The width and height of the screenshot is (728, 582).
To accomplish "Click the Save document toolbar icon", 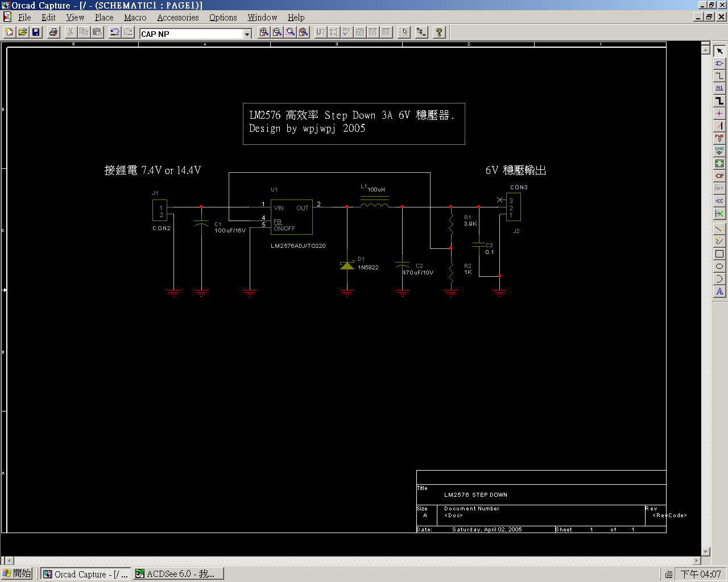I will click(36, 32).
